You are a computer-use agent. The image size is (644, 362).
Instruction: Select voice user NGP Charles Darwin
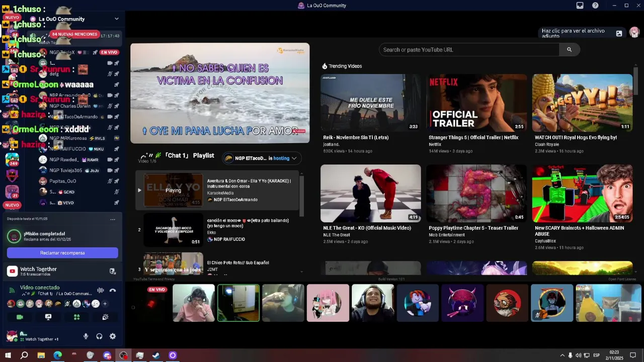pos(78,106)
